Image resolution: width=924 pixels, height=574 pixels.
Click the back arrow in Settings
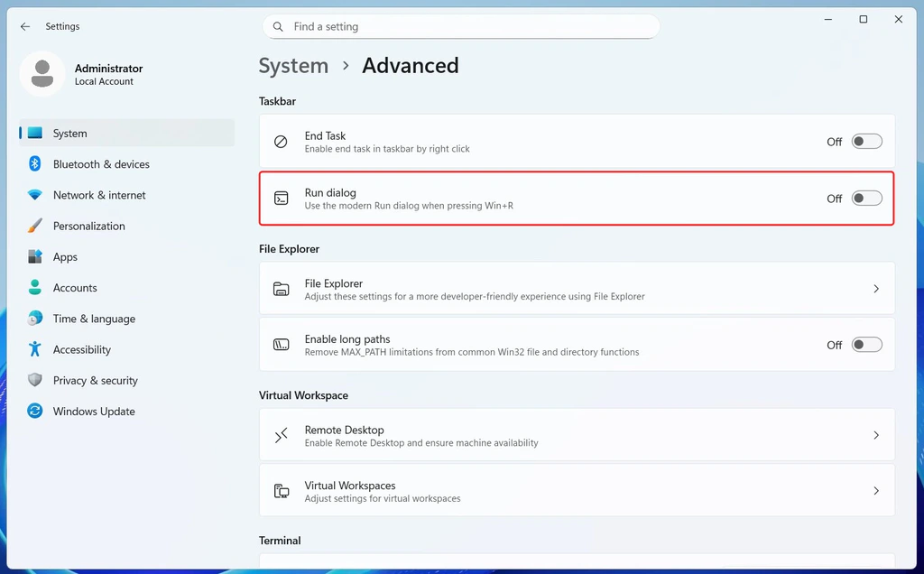point(25,27)
